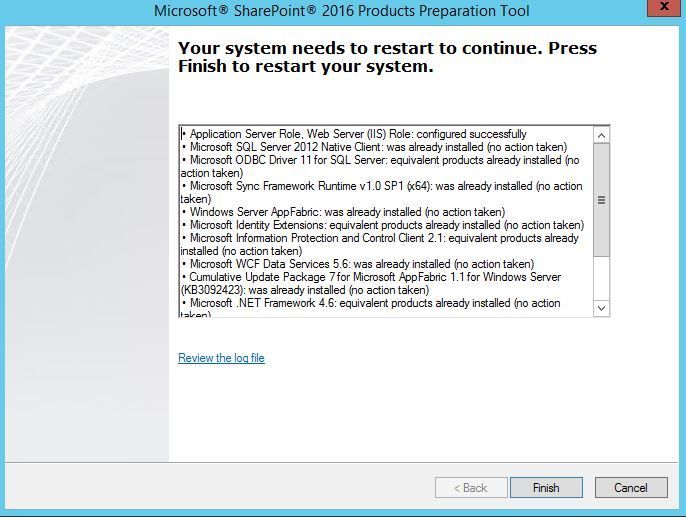Click the Microsoft Identity Extensions entry
The height and width of the screenshot is (517, 686).
click(x=383, y=225)
